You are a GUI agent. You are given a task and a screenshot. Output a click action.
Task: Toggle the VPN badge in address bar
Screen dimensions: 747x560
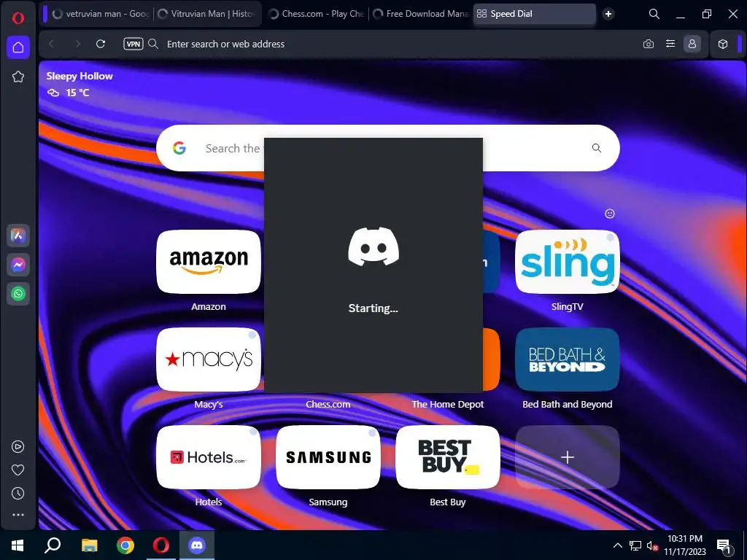click(133, 44)
